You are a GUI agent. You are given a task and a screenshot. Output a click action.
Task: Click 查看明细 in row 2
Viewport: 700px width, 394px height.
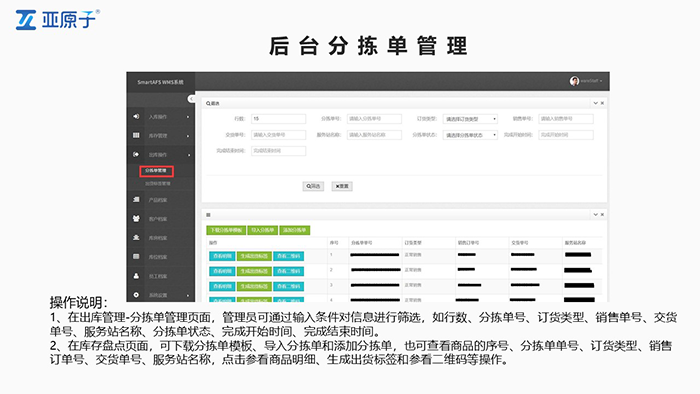(x=222, y=271)
